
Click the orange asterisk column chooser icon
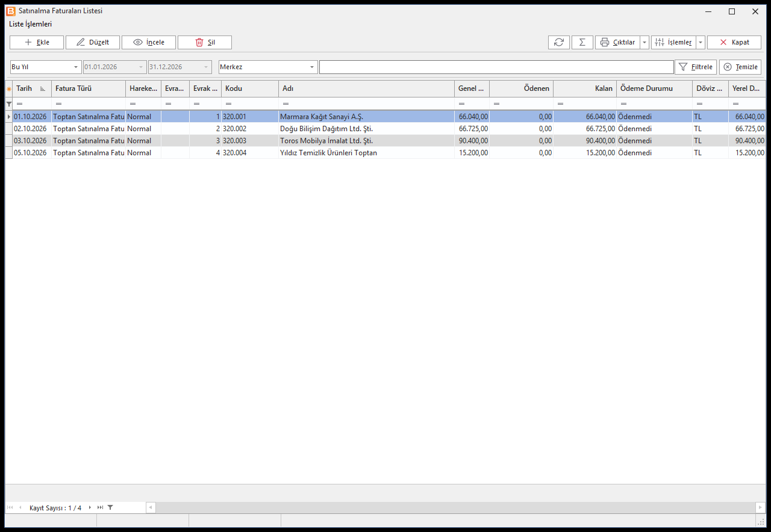[9, 88]
